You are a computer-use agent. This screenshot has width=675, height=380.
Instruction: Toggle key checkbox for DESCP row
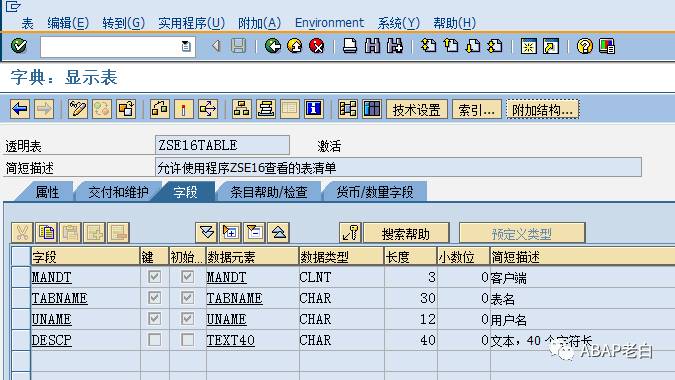[155, 340]
